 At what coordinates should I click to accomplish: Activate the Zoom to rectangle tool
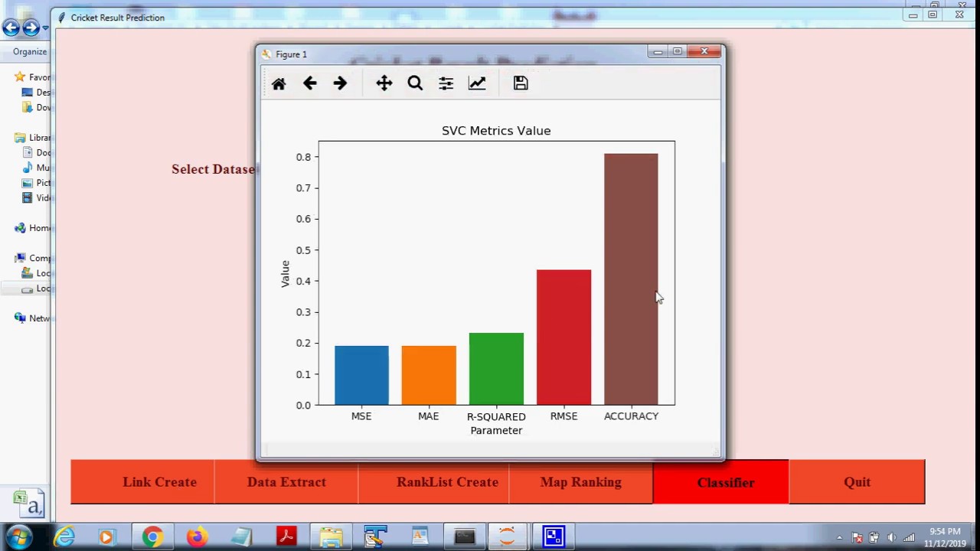[x=415, y=83]
